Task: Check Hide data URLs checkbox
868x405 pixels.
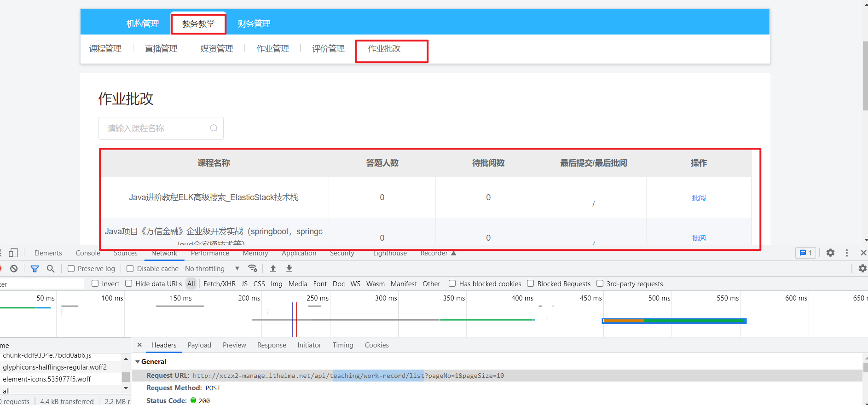Action: pyautogui.click(x=129, y=283)
